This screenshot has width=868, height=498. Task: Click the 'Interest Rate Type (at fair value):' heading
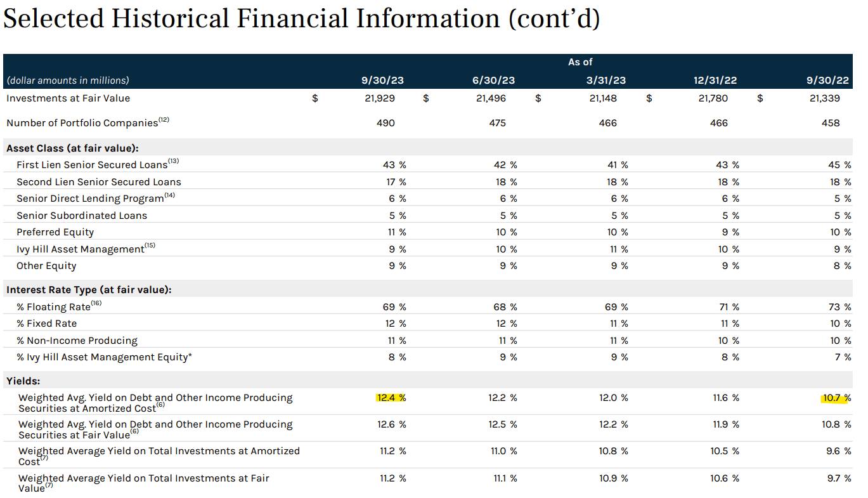[89, 290]
